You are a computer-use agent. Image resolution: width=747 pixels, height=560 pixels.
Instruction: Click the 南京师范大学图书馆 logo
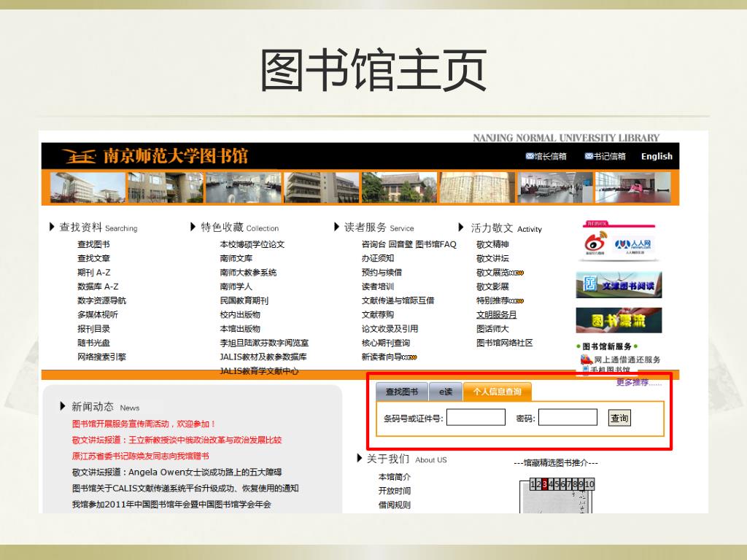point(155,156)
